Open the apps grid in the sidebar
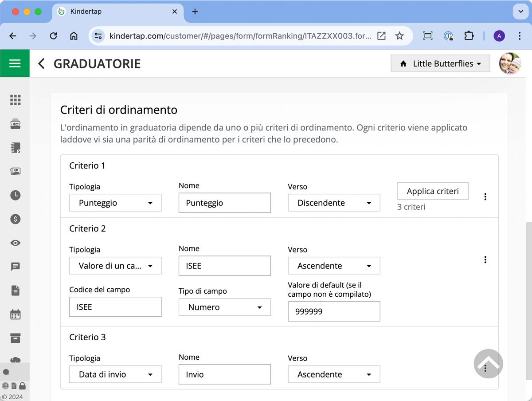 (x=15, y=100)
